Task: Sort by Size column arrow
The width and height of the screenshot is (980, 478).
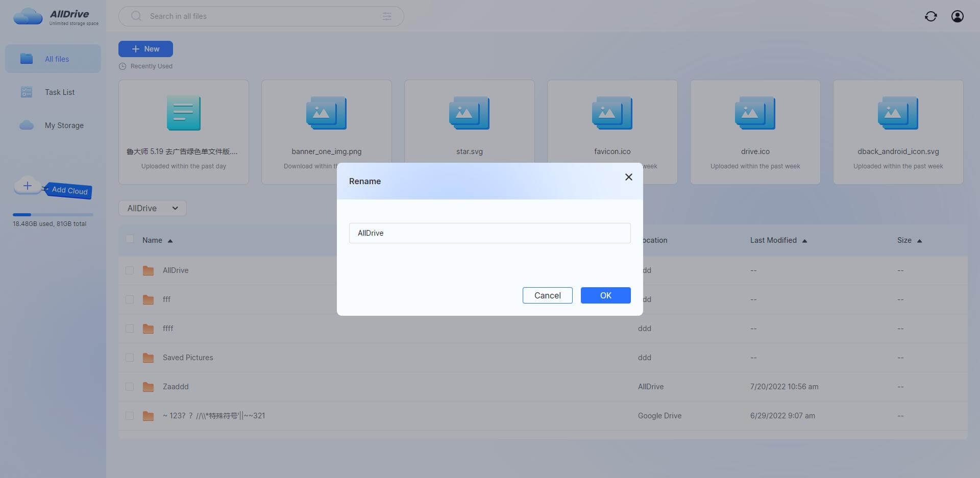Action: (x=920, y=241)
